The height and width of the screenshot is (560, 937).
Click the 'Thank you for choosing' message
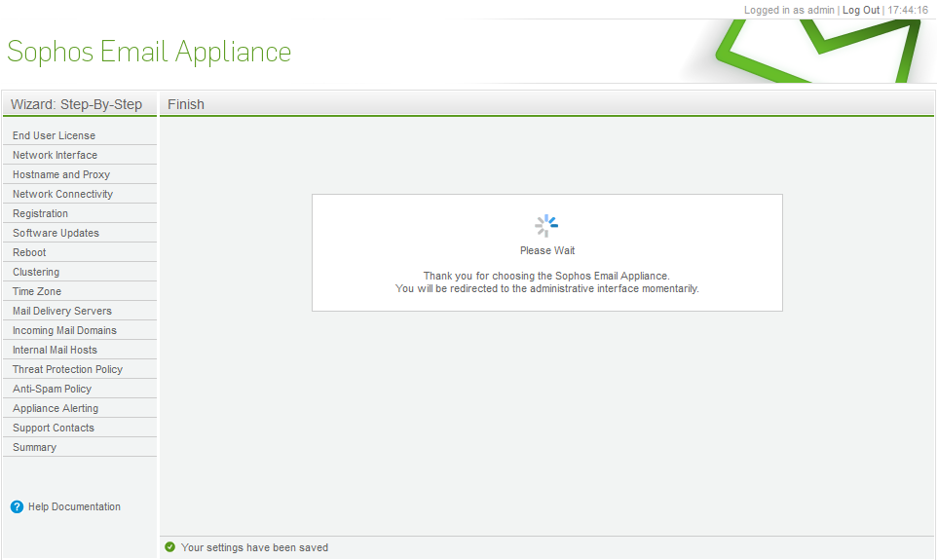click(x=546, y=276)
